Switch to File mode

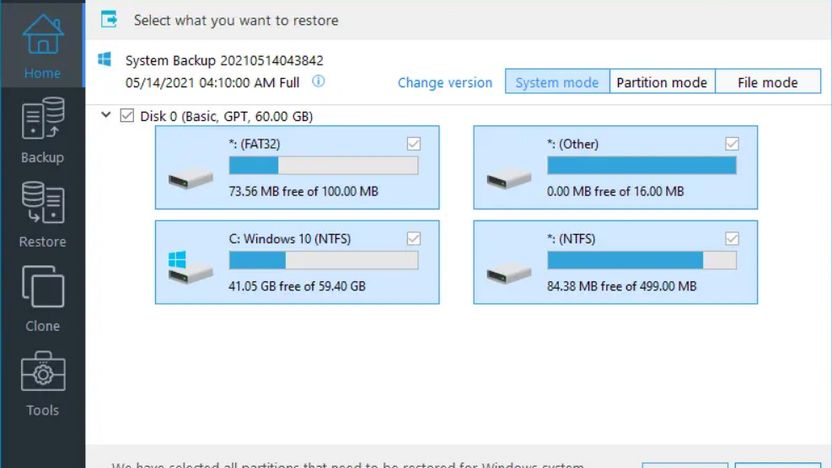tap(768, 82)
